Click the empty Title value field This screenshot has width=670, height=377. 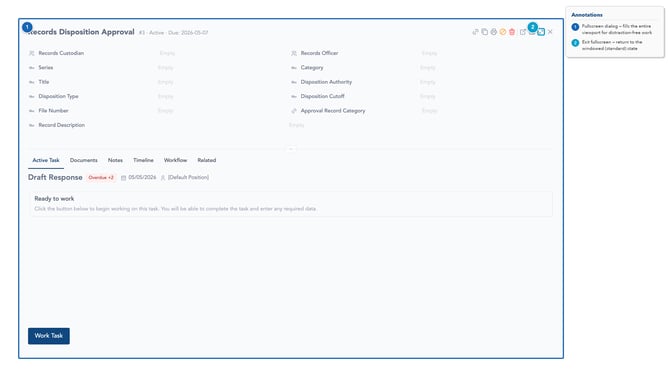pyautogui.click(x=165, y=82)
